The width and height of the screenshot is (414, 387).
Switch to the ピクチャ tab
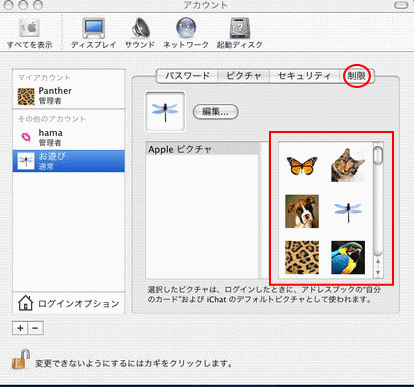tap(243, 76)
